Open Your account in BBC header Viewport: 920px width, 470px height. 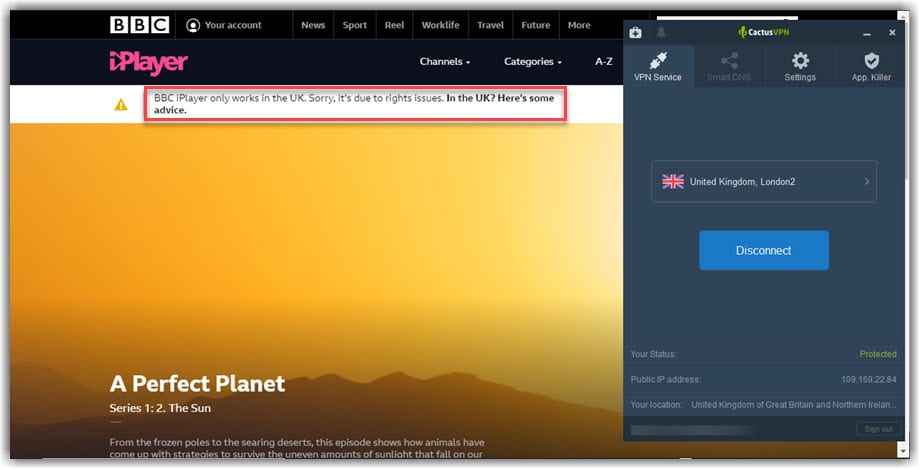(x=224, y=25)
